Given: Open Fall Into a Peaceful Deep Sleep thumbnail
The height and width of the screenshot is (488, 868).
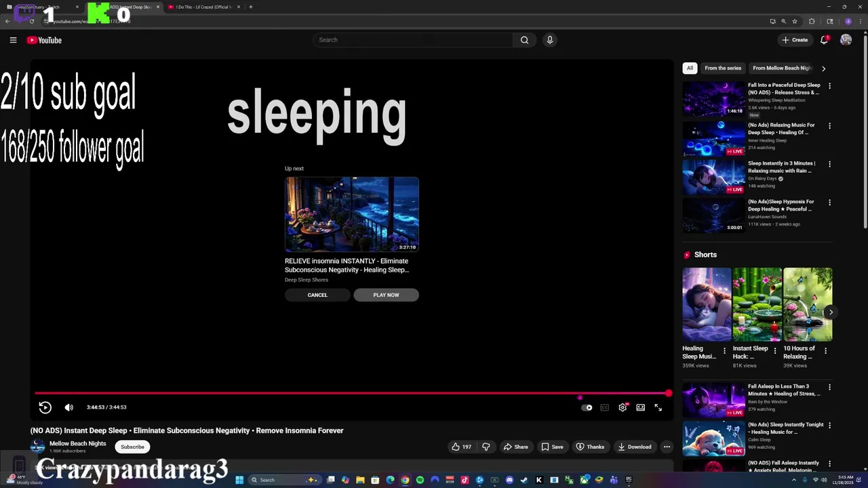Looking at the screenshot, I should click(x=713, y=99).
